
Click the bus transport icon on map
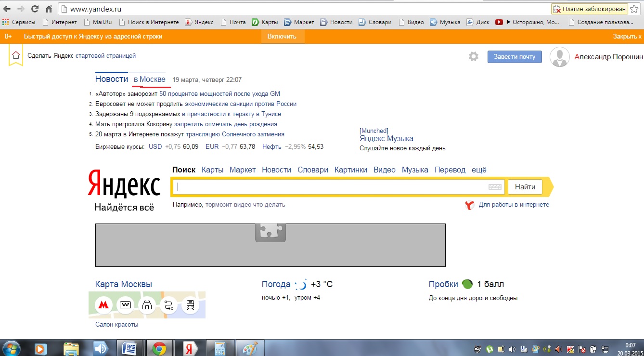(190, 305)
